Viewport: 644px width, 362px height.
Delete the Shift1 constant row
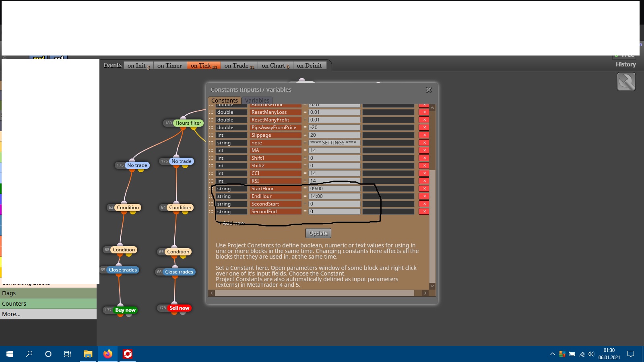point(424,158)
